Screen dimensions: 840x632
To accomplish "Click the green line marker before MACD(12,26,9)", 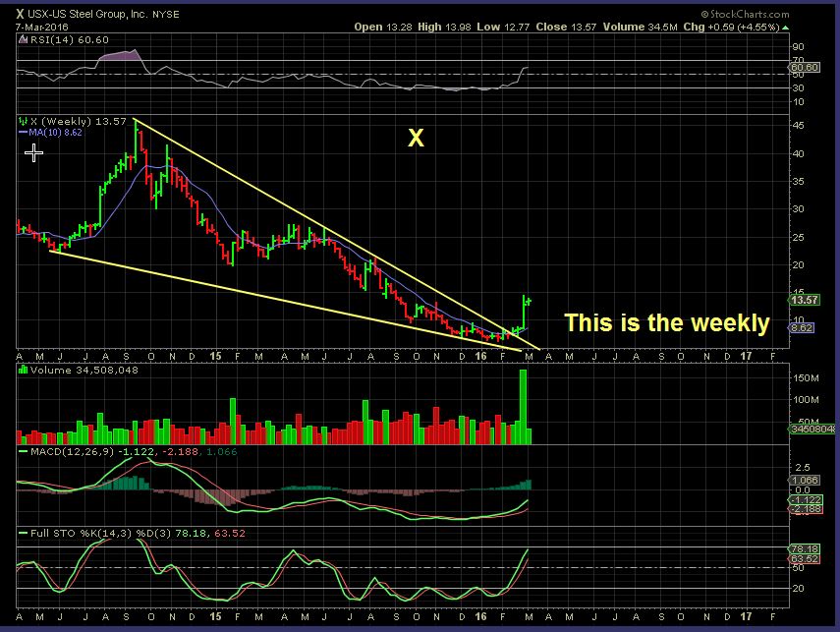I will click(23, 452).
